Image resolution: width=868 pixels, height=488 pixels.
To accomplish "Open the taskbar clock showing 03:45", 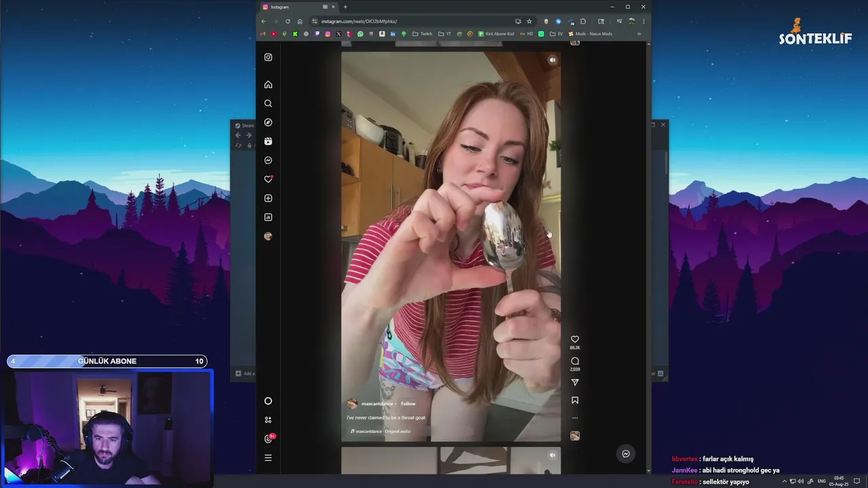I will 839,481.
